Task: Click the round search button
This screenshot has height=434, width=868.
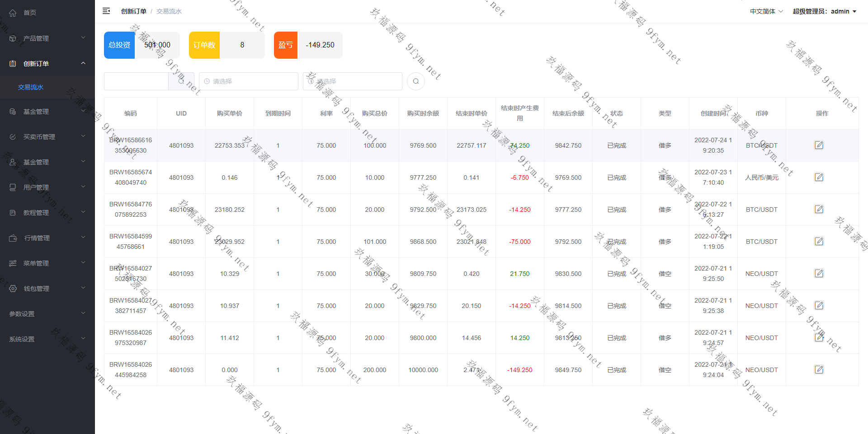Action: [x=415, y=81]
